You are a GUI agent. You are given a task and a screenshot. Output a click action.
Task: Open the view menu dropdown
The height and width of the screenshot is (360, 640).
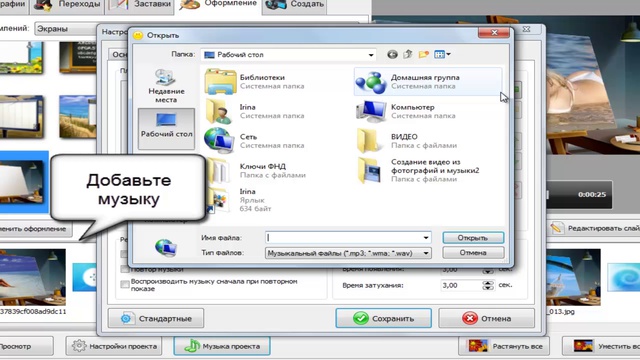click(442, 54)
